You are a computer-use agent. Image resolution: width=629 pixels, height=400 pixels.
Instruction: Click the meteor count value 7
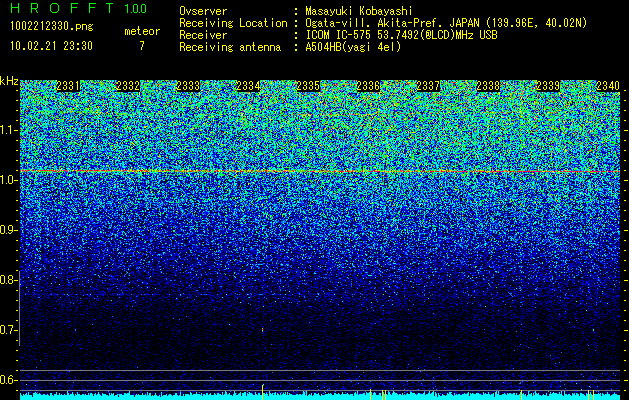[142, 46]
